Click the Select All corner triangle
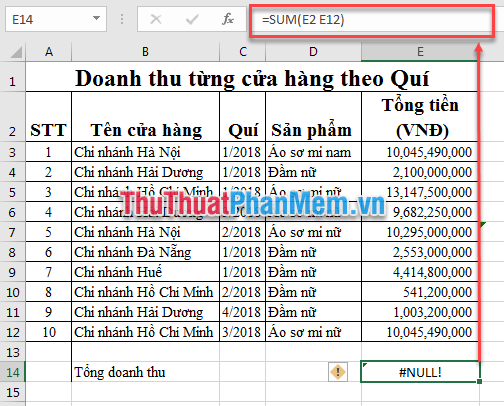Viewport: 504px width, 406px height. pyautogui.click(x=16, y=53)
